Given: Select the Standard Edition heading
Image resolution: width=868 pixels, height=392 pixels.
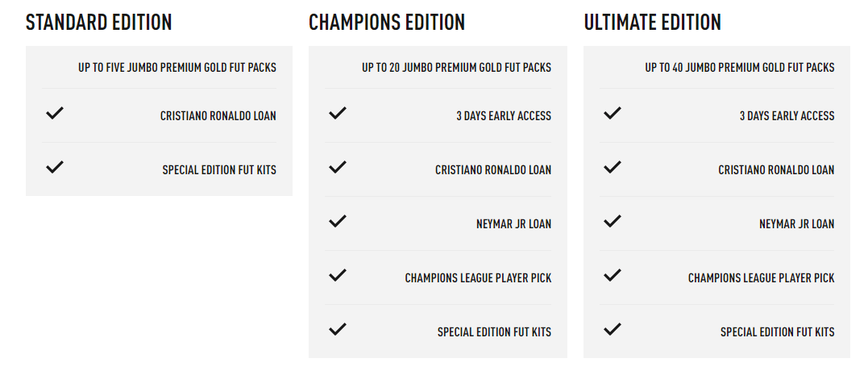Looking at the screenshot, I should click(99, 23).
